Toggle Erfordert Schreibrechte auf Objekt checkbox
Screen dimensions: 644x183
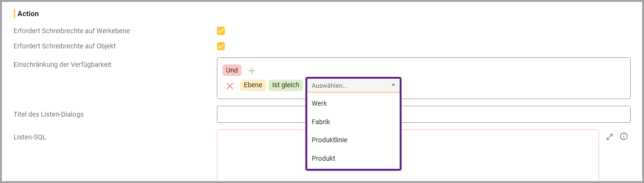[x=221, y=46]
